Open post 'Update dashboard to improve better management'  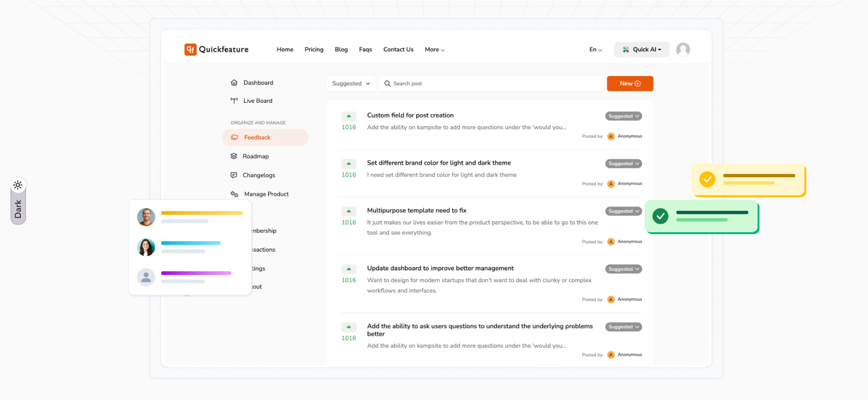click(440, 268)
